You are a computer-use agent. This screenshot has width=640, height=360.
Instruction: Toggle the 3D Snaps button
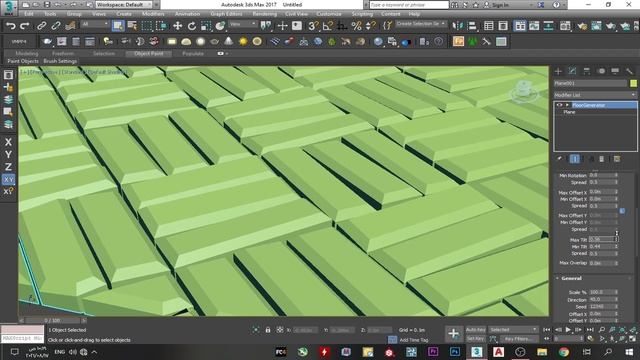coord(313,26)
